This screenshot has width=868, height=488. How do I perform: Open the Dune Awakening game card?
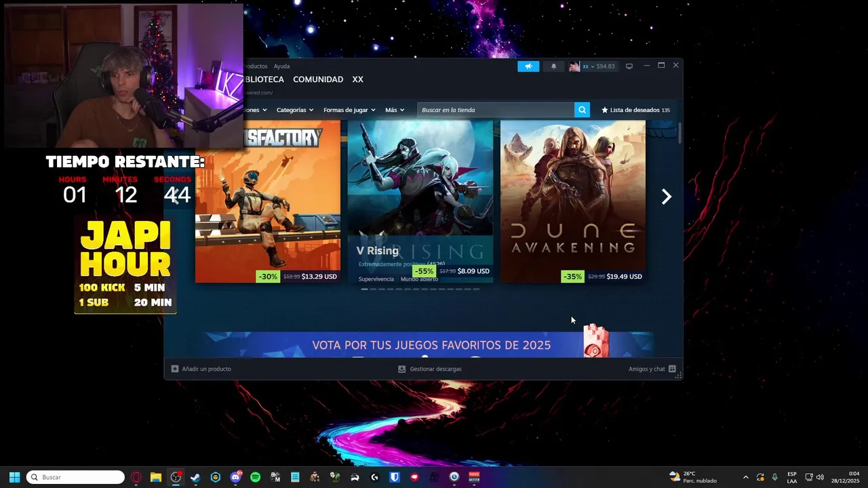(573, 201)
